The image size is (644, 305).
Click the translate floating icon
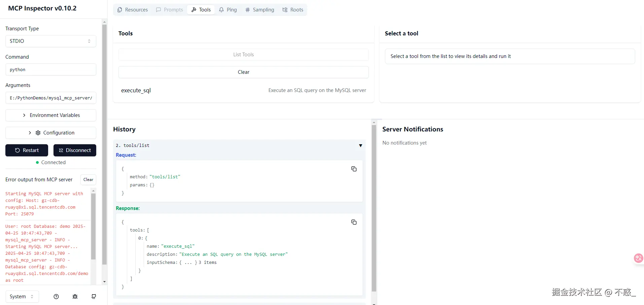pos(638,258)
